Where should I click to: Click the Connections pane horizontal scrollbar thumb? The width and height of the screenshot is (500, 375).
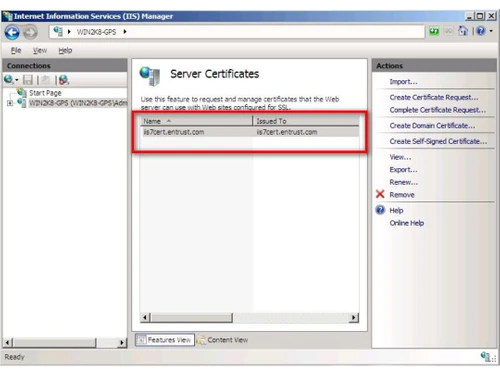click(55, 343)
